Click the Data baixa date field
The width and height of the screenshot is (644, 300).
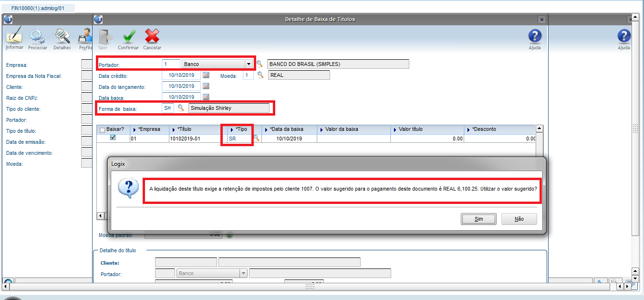coord(181,97)
